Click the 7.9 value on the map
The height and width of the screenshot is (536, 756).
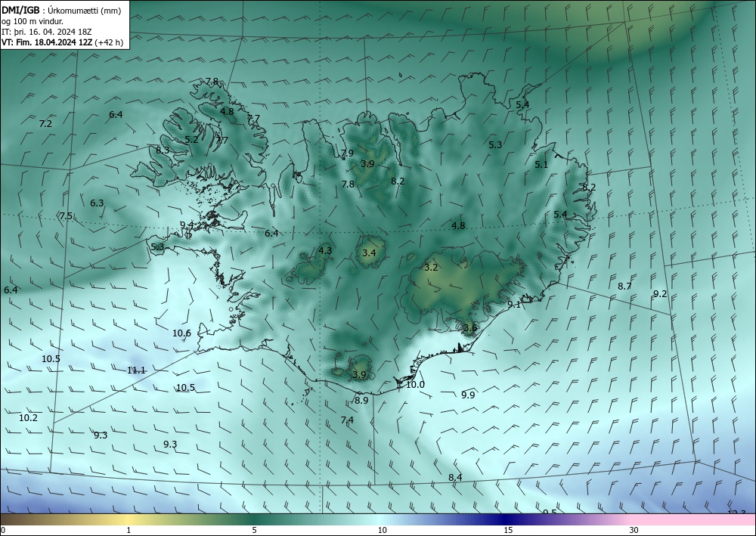(347, 153)
